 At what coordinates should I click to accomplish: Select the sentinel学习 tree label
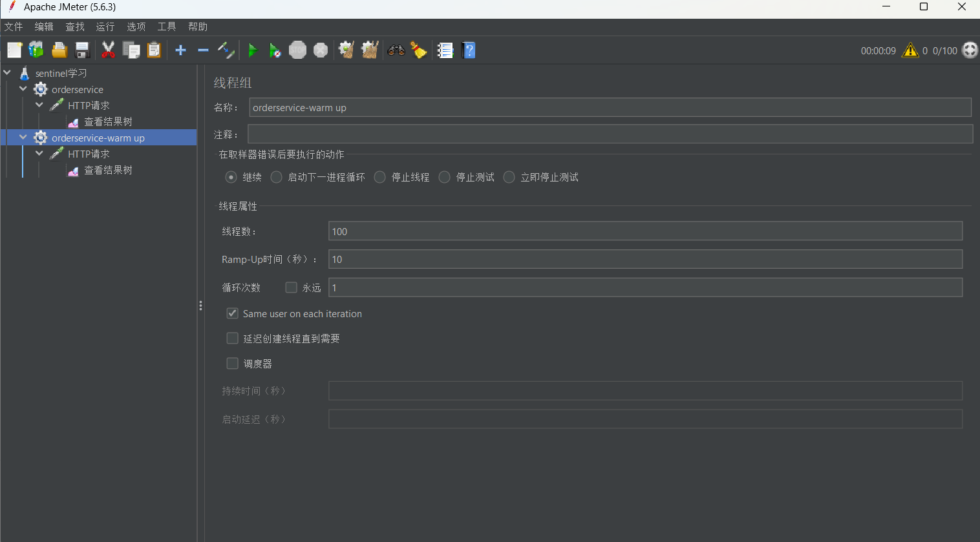click(61, 73)
